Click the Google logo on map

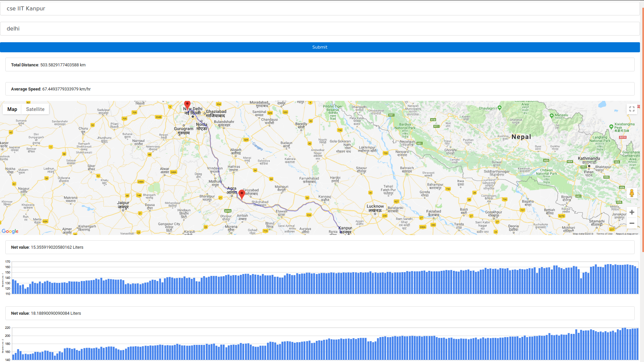(10, 231)
